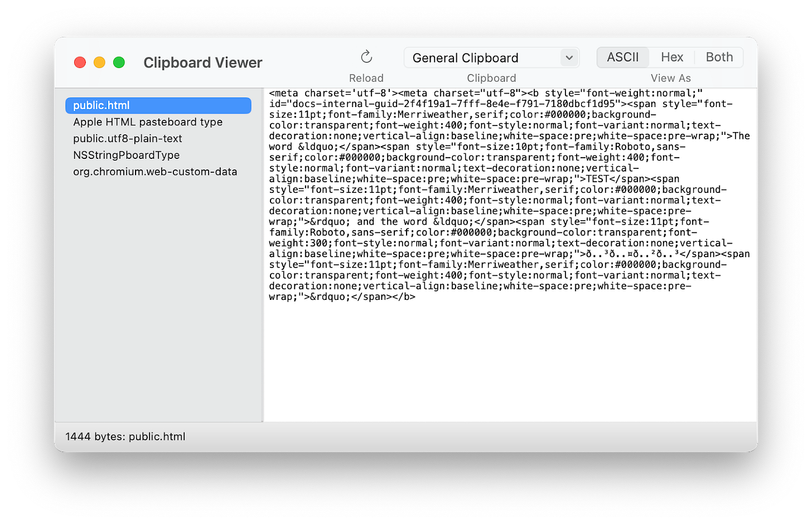Zoom window using the green button
The image size is (812, 524).
click(x=119, y=62)
